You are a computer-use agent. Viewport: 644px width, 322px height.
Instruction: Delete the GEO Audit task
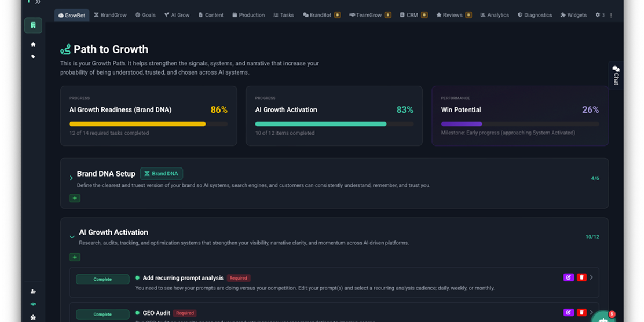(x=582, y=312)
